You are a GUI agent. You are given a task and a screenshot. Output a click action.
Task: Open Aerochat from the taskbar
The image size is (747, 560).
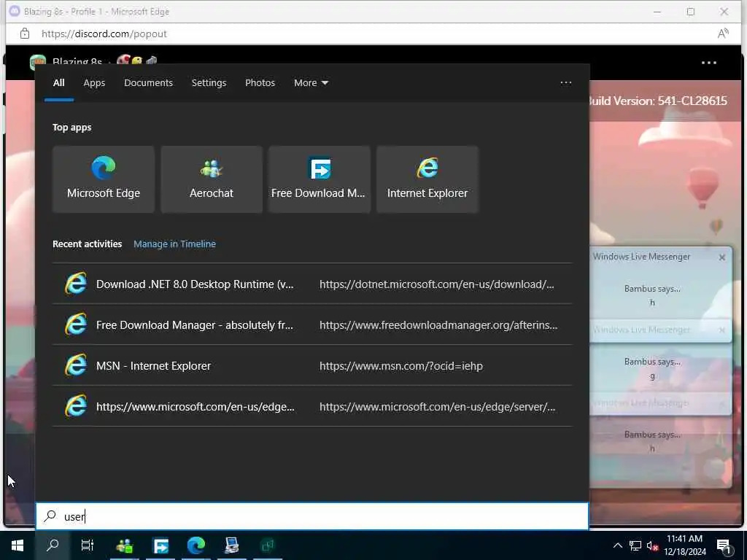125,545
